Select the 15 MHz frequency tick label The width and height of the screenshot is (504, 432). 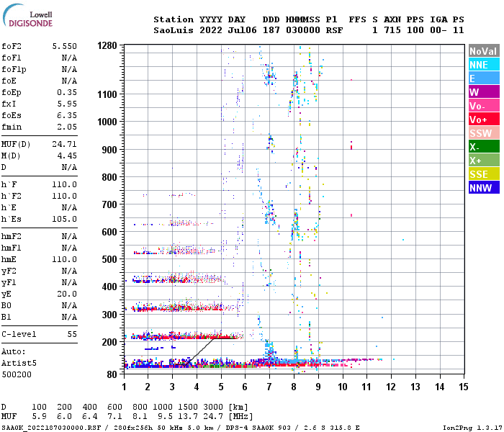click(464, 387)
